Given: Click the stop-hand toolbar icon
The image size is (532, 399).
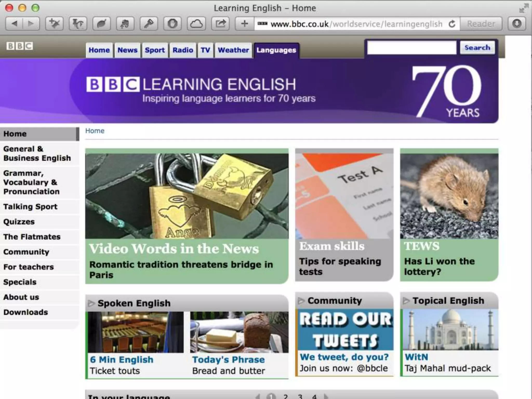Looking at the screenshot, I should [172, 24].
